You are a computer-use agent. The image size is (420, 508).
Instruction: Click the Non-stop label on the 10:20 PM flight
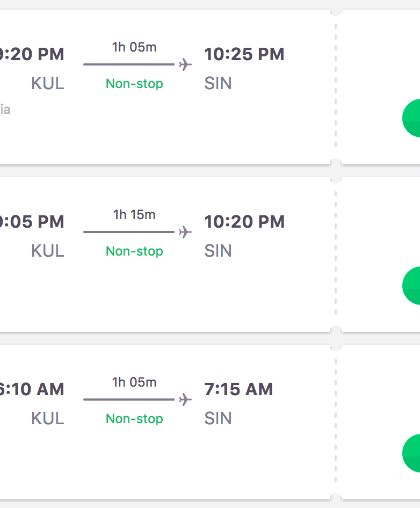tap(134, 251)
